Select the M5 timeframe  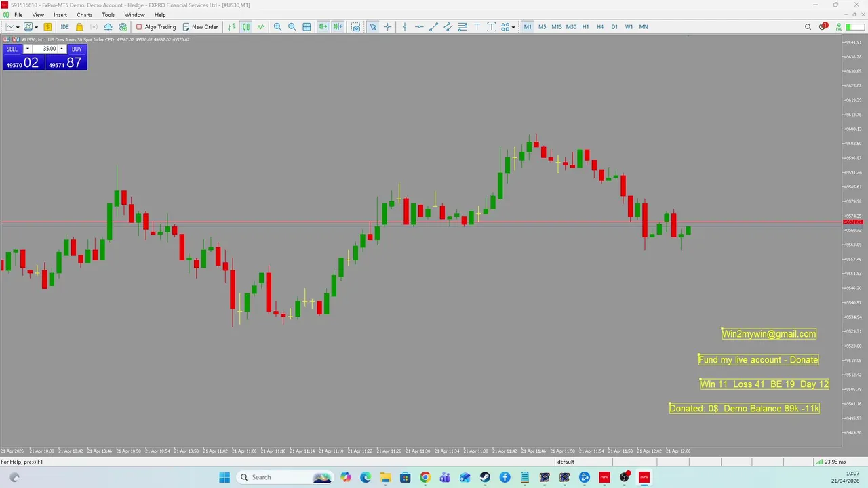542,27
